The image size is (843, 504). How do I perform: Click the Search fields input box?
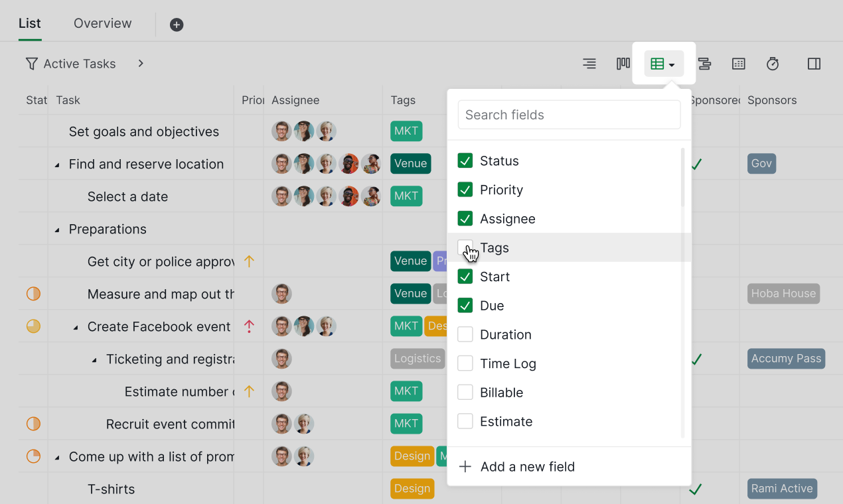(569, 115)
